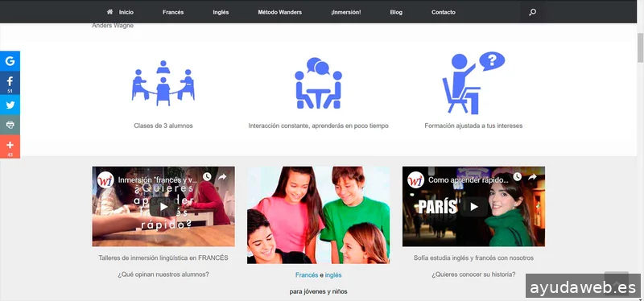This screenshot has height=301, width=644.
Task: Click Watch Later clock on Inmersión video
Action: 207,177
